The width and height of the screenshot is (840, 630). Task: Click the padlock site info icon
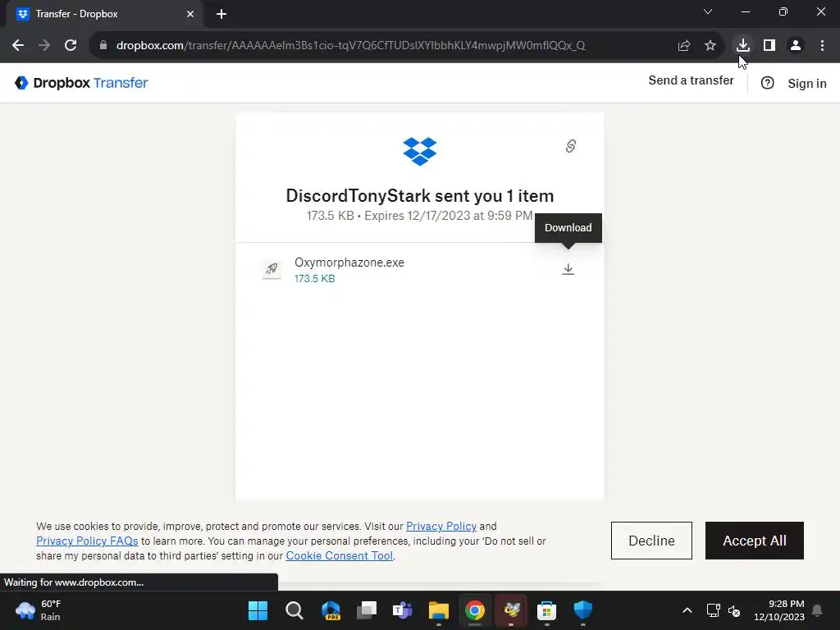103,46
